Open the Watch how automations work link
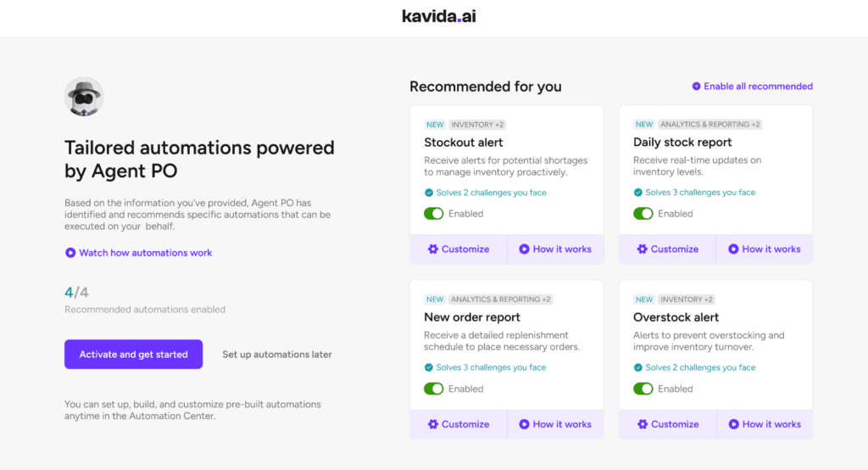 (145, 253)
